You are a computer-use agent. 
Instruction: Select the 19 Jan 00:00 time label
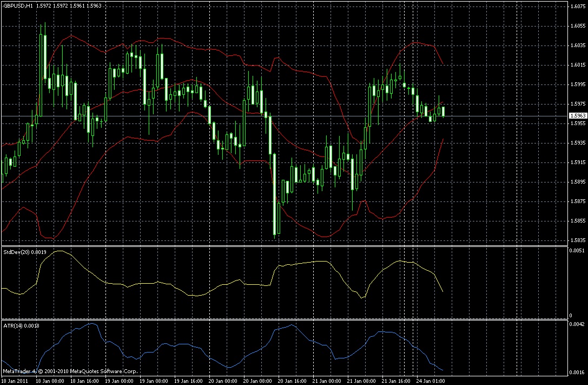pos(119,381)
